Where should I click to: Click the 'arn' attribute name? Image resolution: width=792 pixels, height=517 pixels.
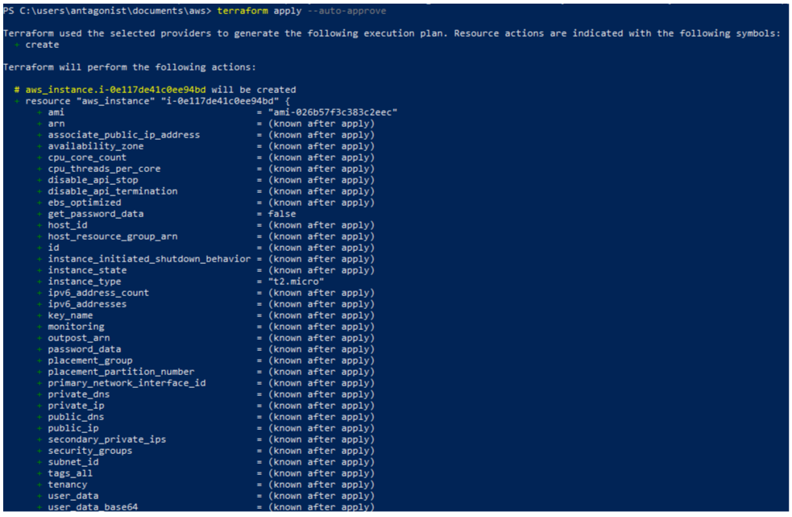56,123
